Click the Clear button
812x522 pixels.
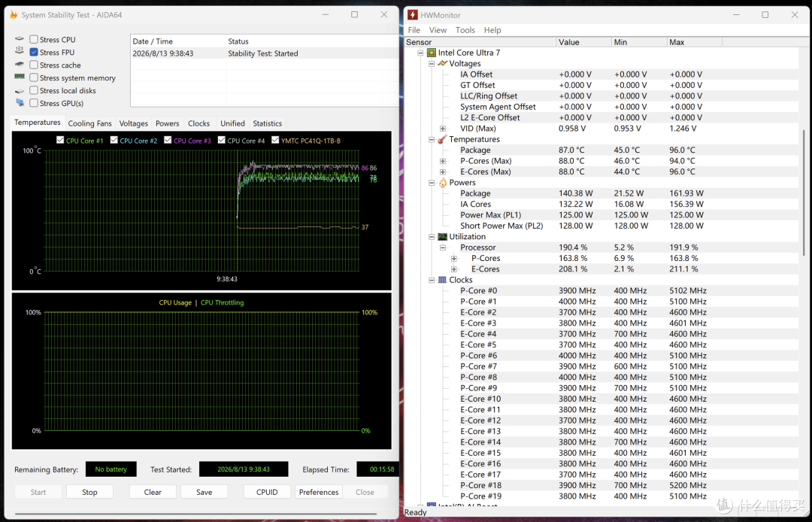[x=153, y=492]
